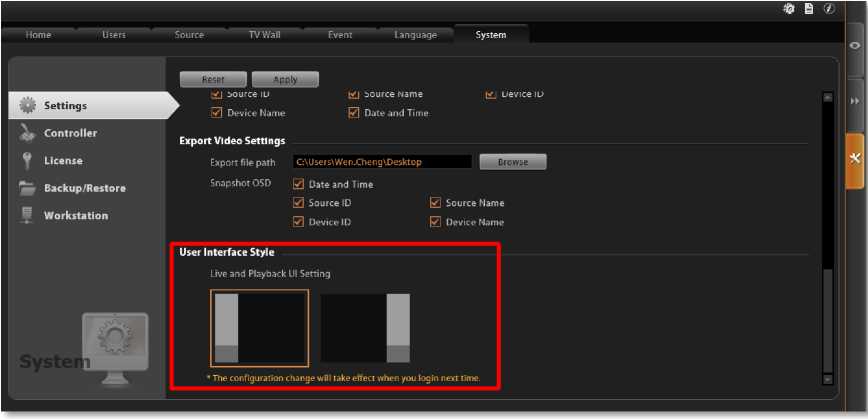Go to the Event tab
The image size is (868, 419).
point(340,35)
